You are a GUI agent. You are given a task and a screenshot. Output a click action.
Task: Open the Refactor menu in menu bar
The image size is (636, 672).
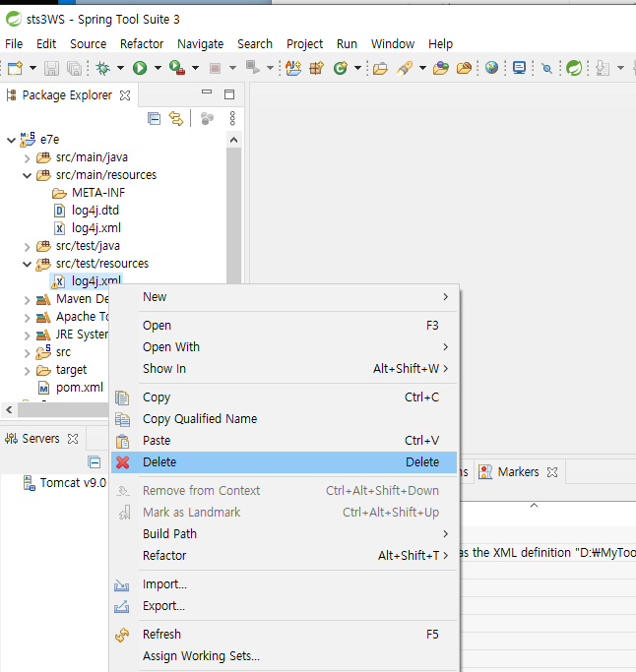pos(142,43)
